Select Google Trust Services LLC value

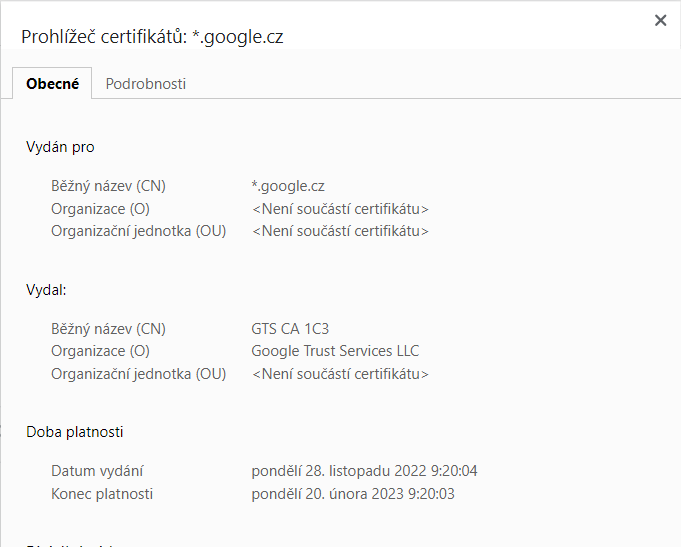point(335,351)
